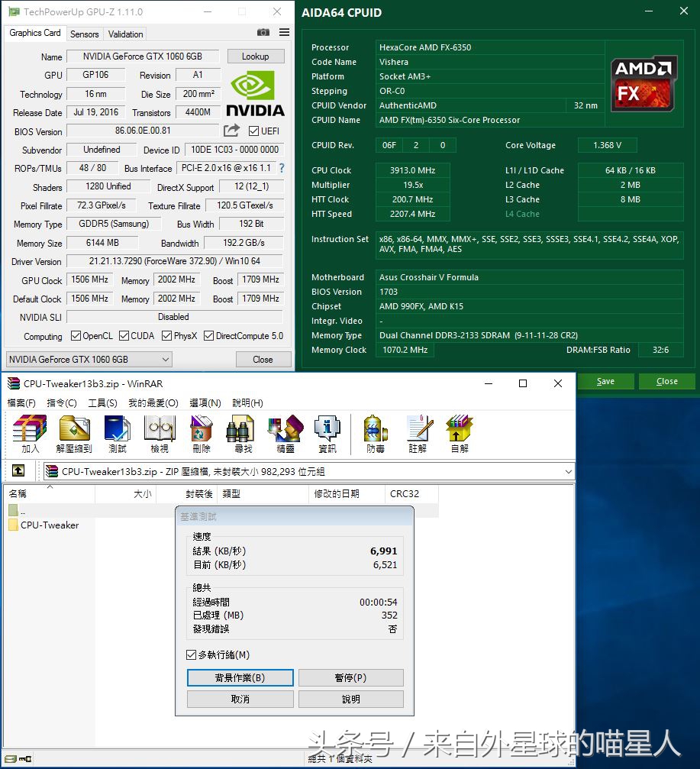Open the Commands (指令) menu in WinRAR
The image size is (700, 769).
62,402
